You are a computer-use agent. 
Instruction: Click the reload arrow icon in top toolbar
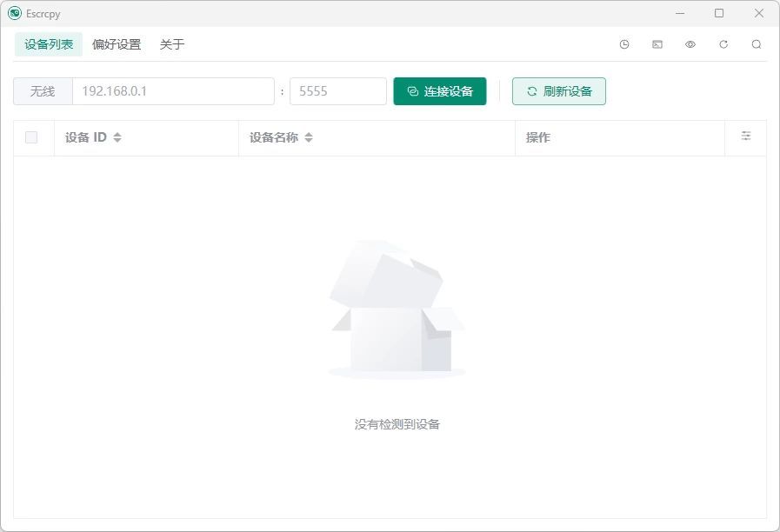tap(723, 44)
